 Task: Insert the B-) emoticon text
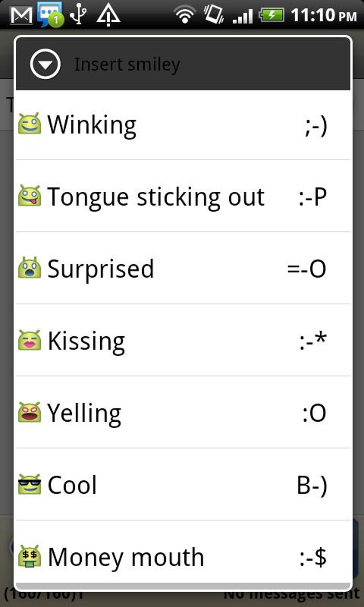point(312,485)
